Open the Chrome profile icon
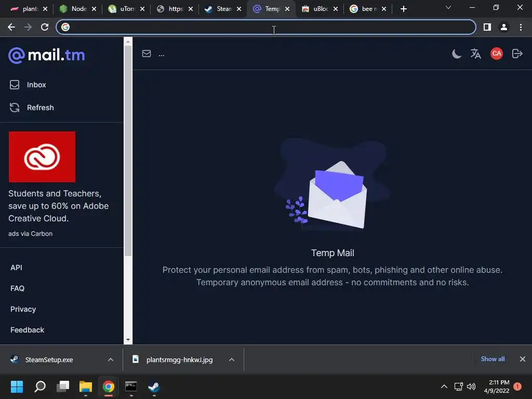The width and height of the screenshot is (532, 399). click(504, 27)
